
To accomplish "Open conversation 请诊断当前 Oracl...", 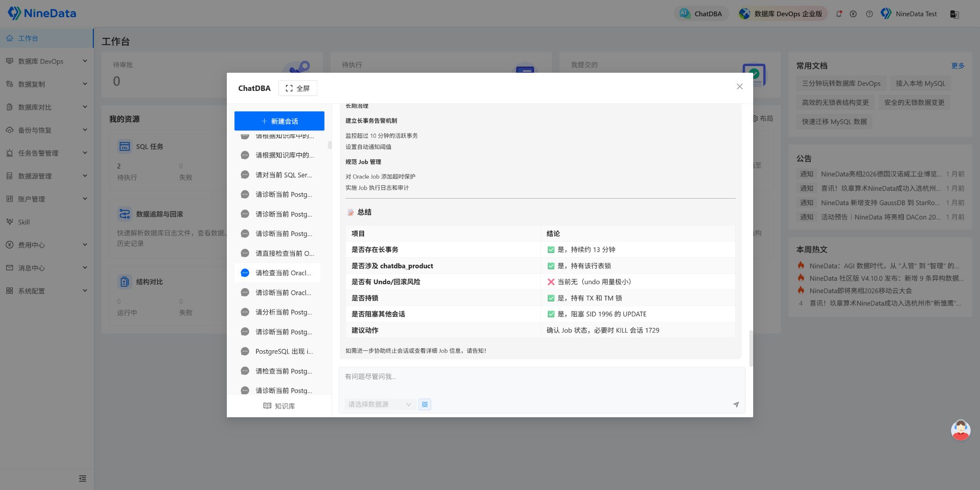I will click(278, 292).
